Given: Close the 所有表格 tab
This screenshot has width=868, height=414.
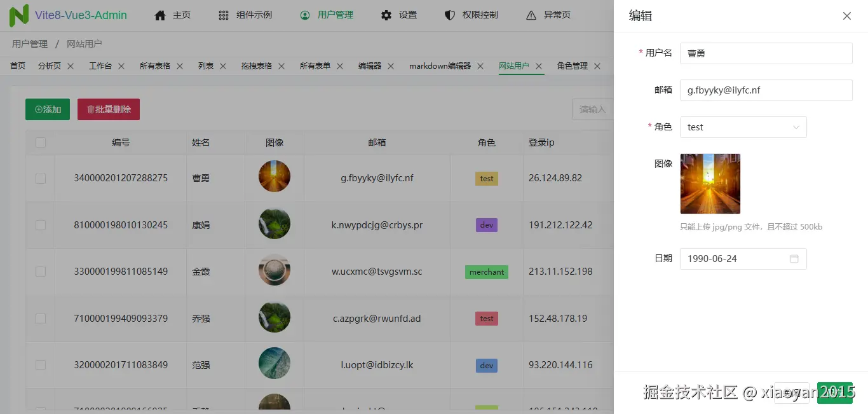Looking at the screenshot, I should 180,66.
